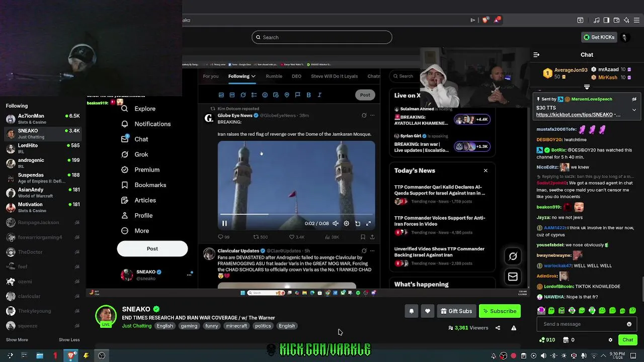Add location pin icon in X composer
The width and height of the screenshot is (644, 362).
(x=287, y=95)
